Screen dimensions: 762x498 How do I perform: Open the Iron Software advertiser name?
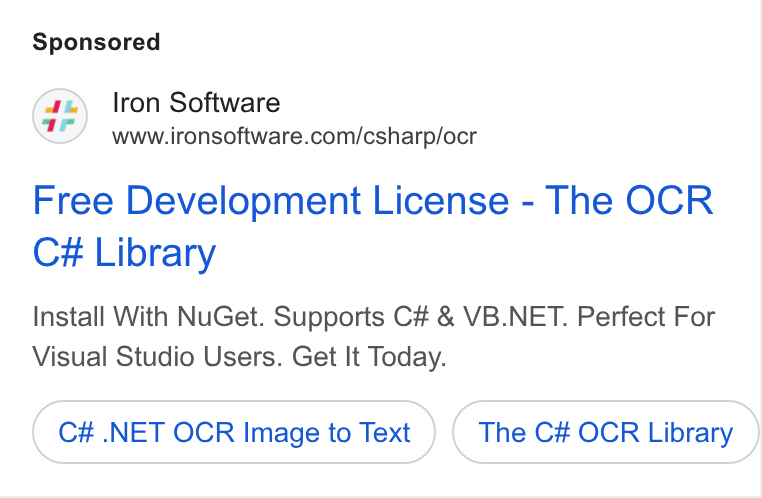[x=196, y=103]
